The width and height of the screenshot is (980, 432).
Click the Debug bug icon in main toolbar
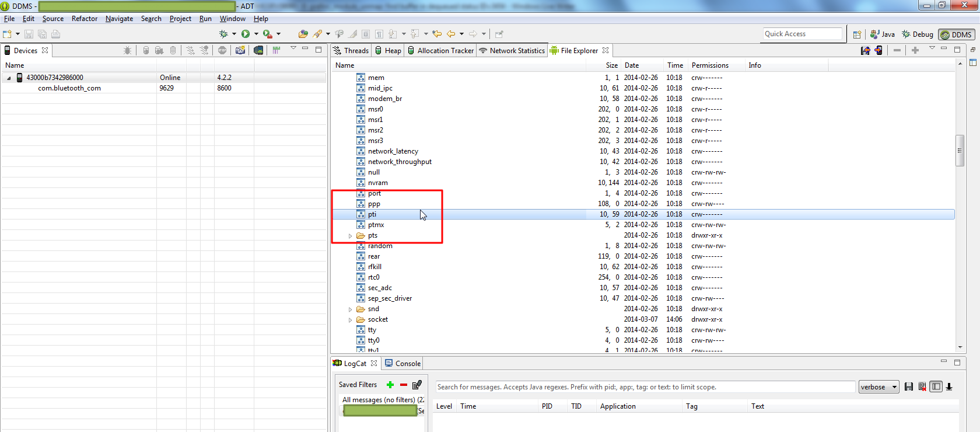tap(223, 34)
